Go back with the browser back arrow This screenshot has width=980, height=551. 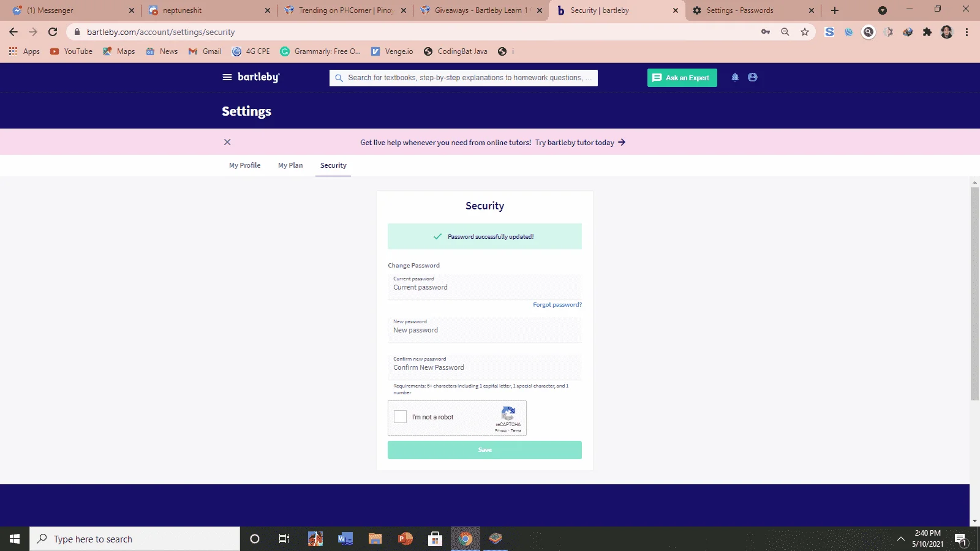13,32
